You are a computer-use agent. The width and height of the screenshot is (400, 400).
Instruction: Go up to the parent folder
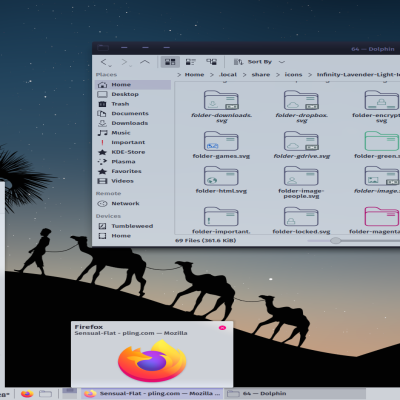145,62
